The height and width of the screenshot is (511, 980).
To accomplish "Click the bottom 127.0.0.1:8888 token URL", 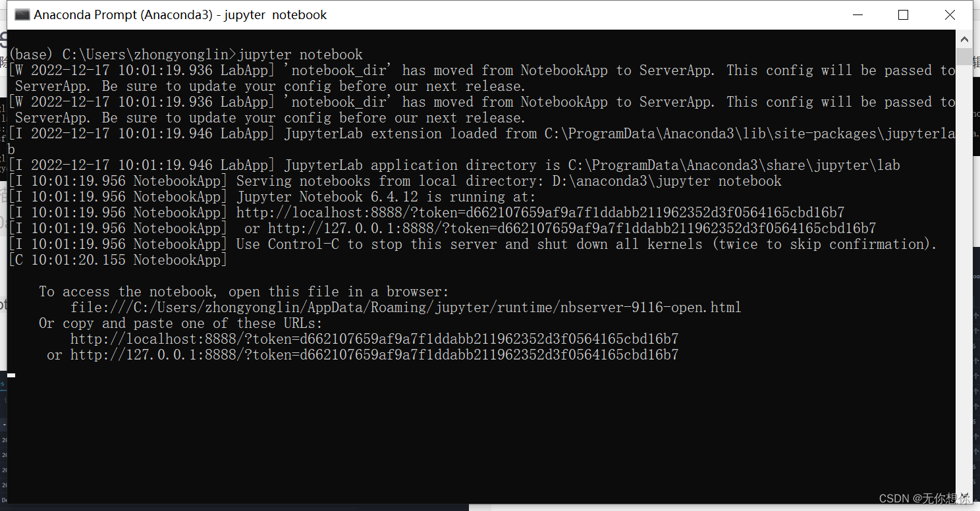I will coord(374,355).
